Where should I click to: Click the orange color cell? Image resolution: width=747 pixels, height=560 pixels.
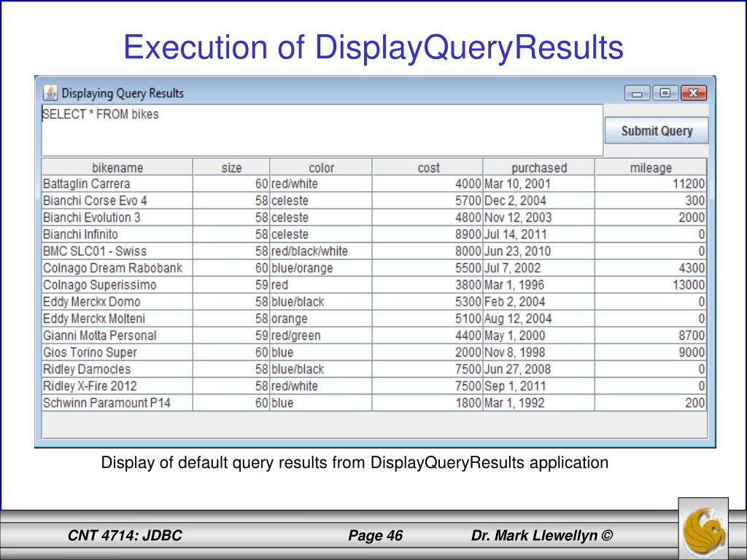click(x=321, y=319)
